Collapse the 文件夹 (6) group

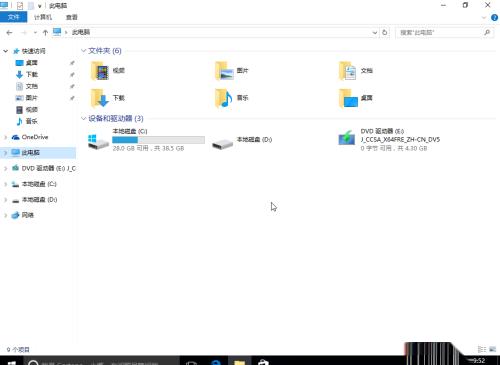coord(84,51)
